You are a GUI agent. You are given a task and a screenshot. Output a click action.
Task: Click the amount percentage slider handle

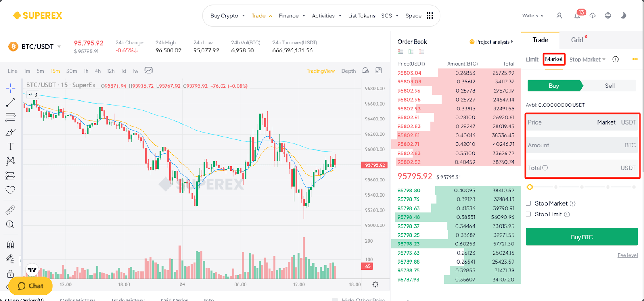click(530, 187)
